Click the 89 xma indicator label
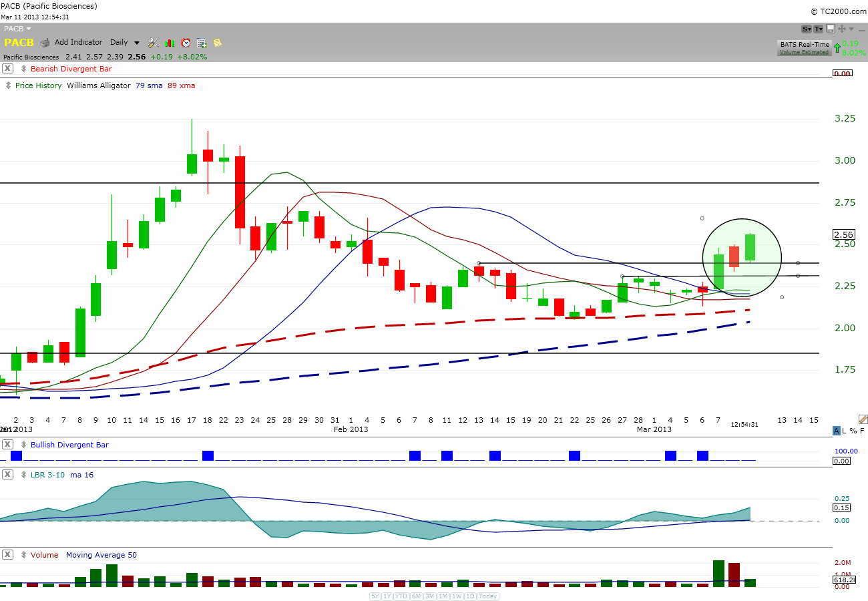 tap(181, 85)
